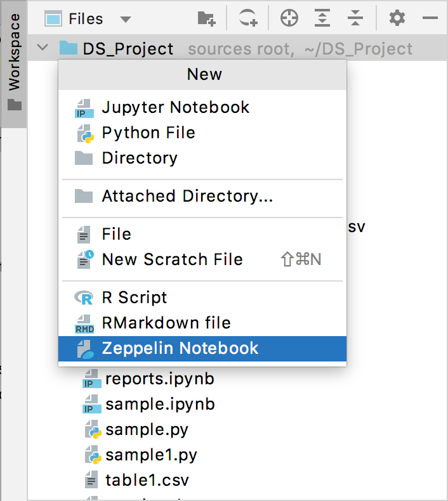This screenshot has width=448, height=501.
Task: Choose New Scratch File option
Action: (172, 259)
